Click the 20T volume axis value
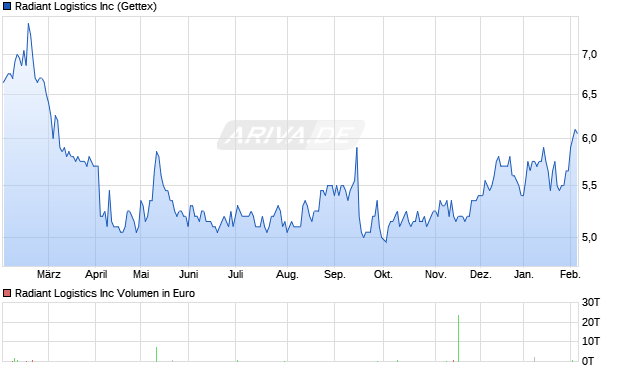This screenshot has width=620, height=371. coord(591,322)
